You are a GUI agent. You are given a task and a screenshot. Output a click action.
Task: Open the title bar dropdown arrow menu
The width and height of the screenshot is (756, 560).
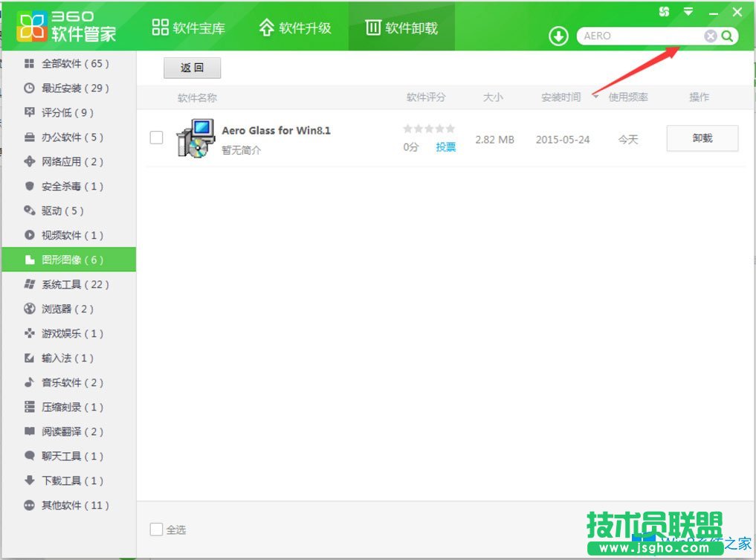(x=688, y=11)
